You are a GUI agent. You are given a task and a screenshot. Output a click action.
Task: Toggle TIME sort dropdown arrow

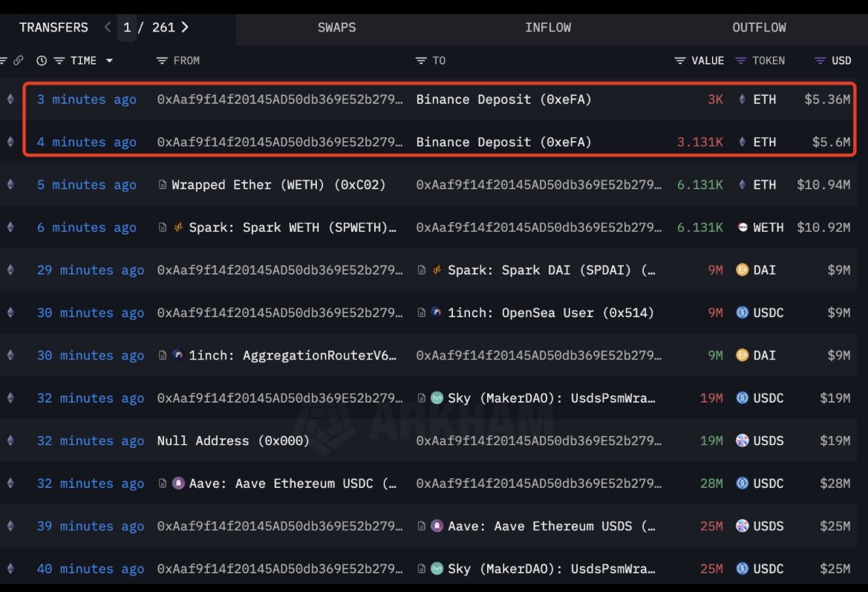[x=109, y=61]
